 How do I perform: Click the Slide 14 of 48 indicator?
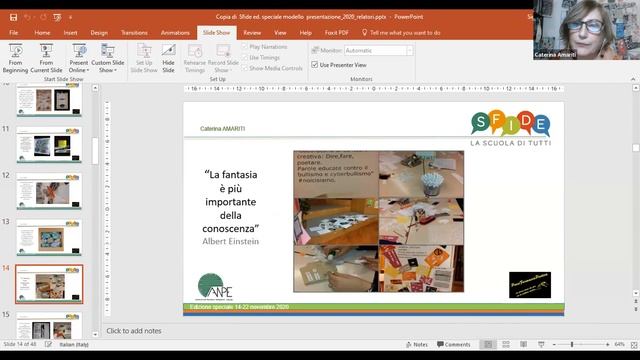tap(20, 344)
